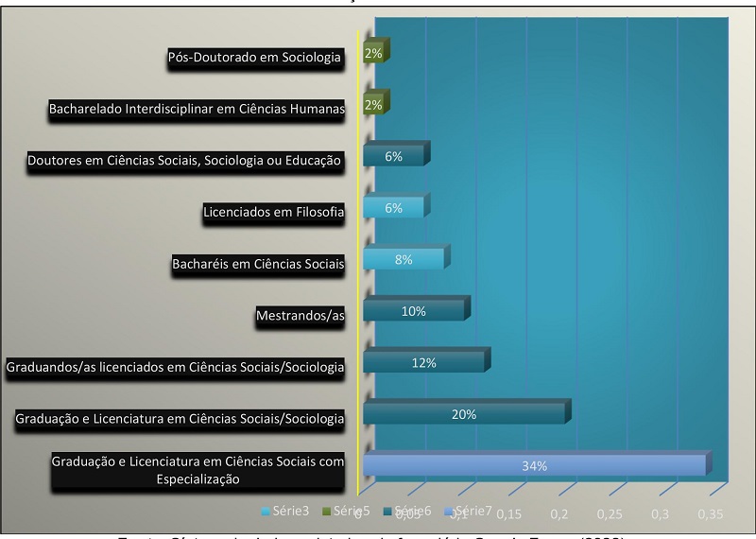This screenshot has width=756, height=539.
Task: Select the 0,2 horizontal axis tick label
Action: [x=558, y=513]
